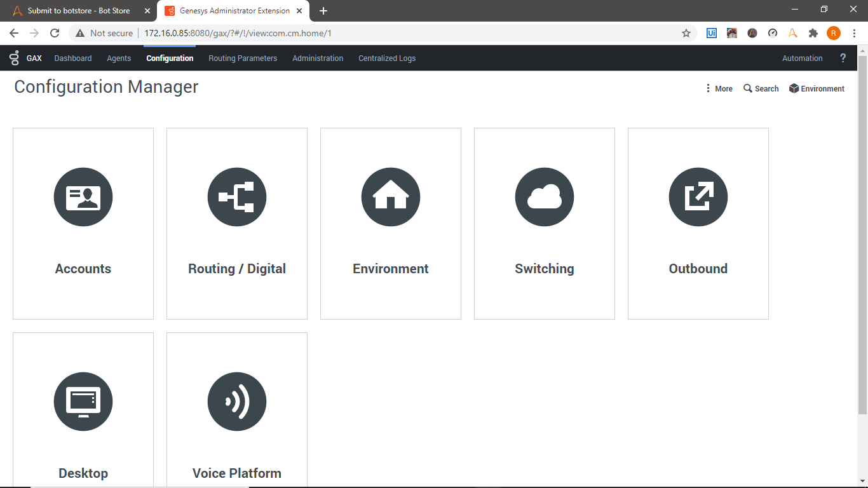Open the UiPath browser extension
This screenshot has height=488, width=868.
point(712,33)
